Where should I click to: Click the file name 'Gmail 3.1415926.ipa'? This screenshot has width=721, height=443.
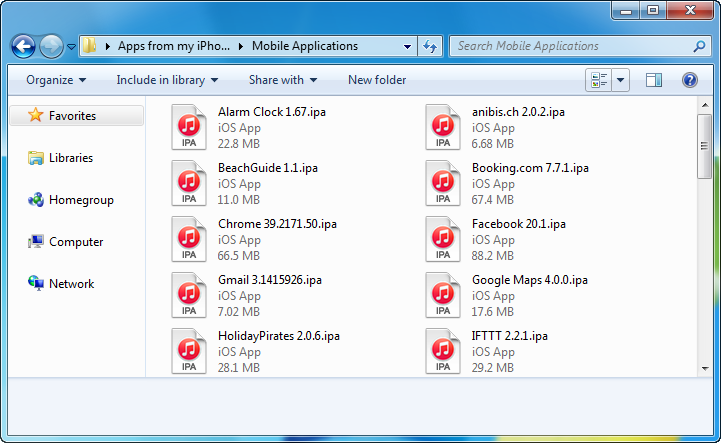click(270, 280)
